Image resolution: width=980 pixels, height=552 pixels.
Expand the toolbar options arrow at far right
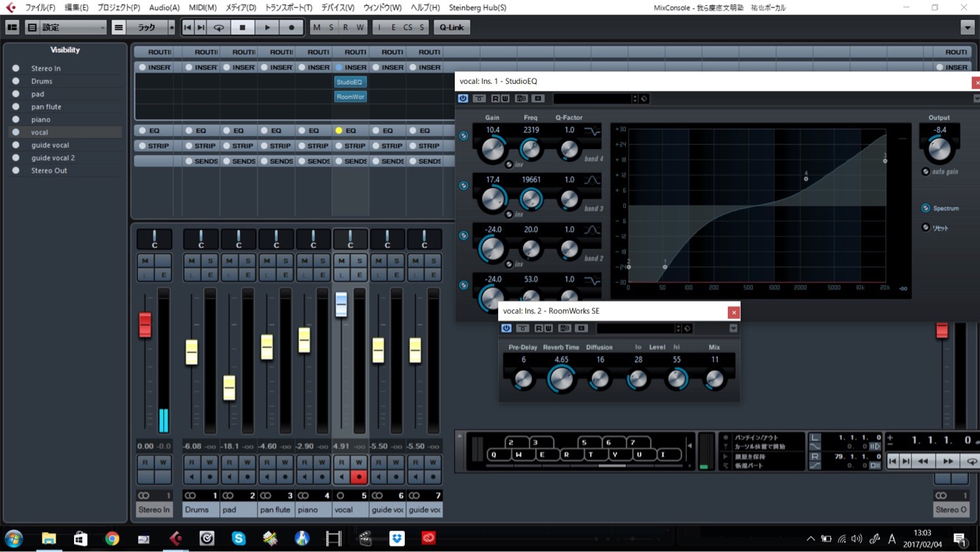pos(967,27)
